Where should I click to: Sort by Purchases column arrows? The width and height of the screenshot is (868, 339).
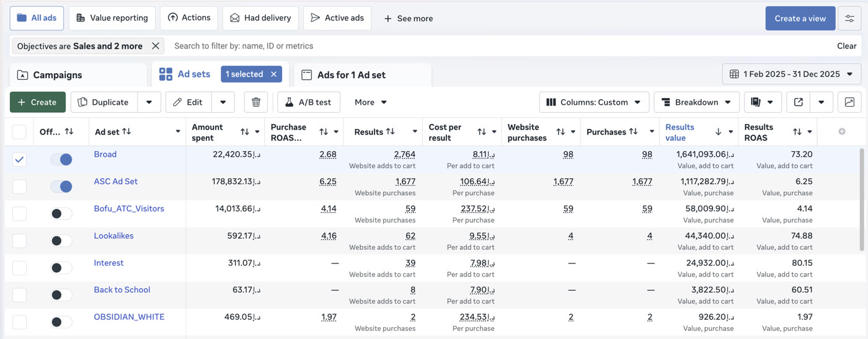pos(633,131)
